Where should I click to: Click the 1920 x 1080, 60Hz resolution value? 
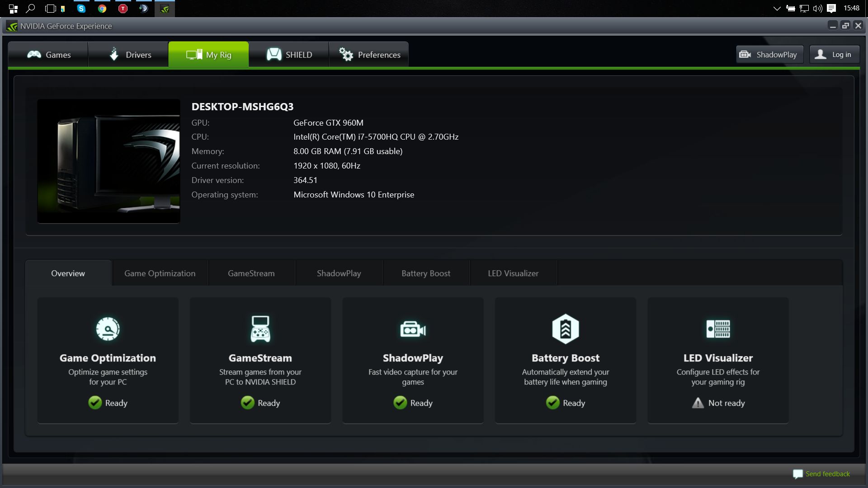pos(327,166)
